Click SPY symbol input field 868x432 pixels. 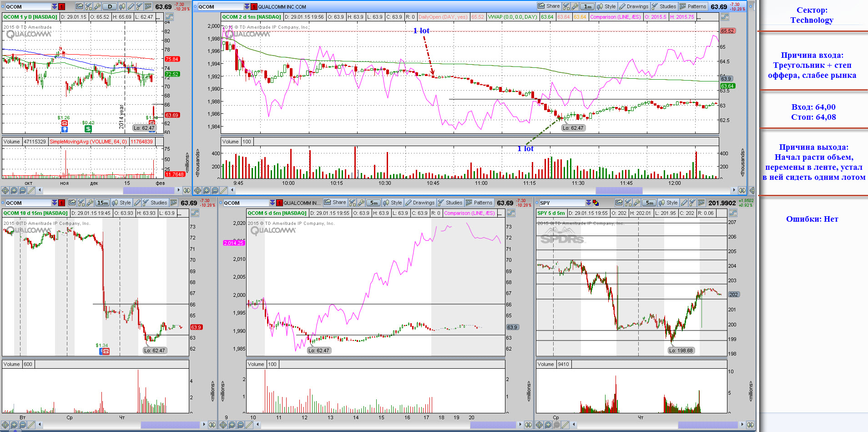[x=562, y=203]
